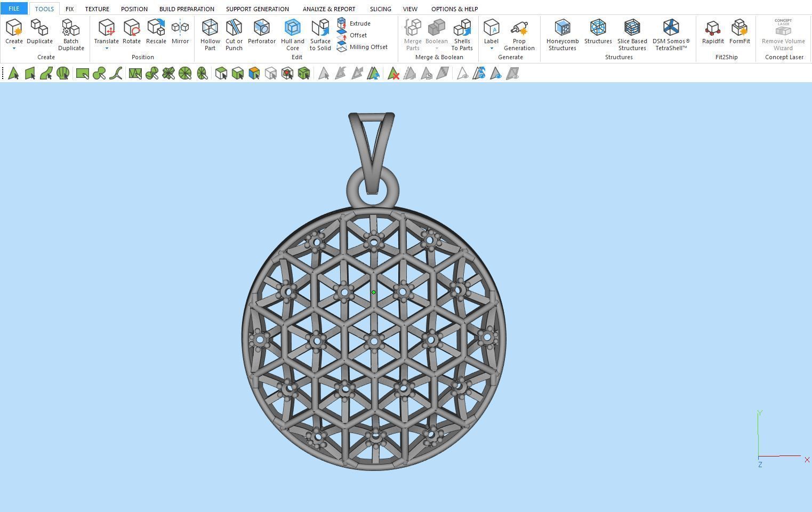This screenshot has width=812, height=512.
Task: Click the Offset command
Action: point(352,35)
